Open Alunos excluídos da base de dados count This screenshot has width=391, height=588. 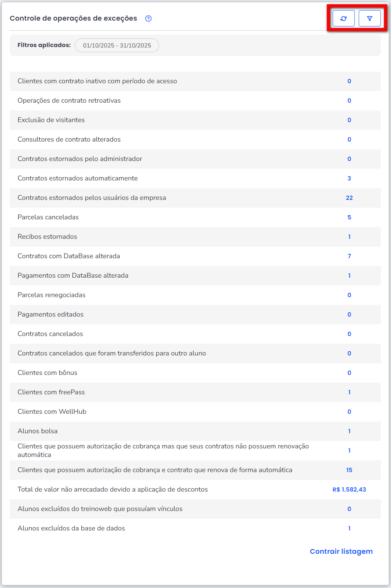(349, 528)
